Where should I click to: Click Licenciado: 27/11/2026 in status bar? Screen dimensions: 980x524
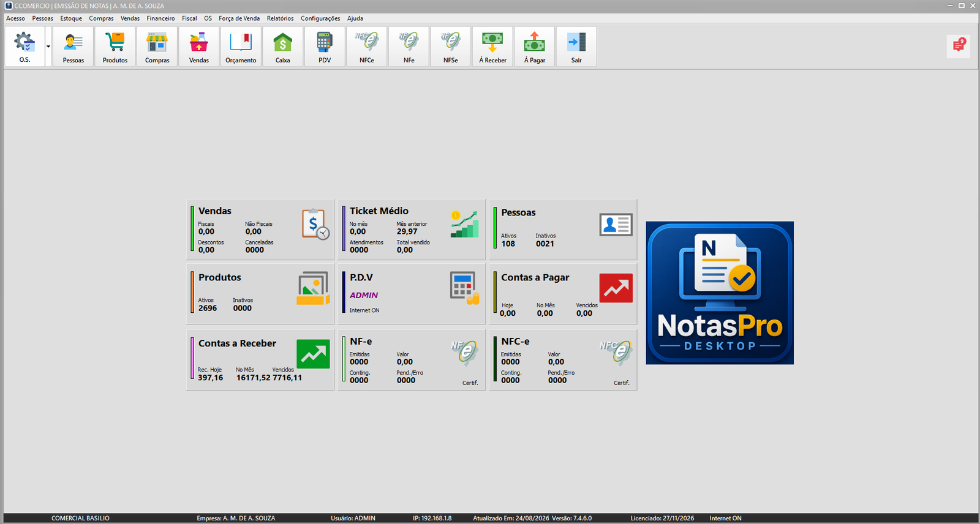[663, 518]
